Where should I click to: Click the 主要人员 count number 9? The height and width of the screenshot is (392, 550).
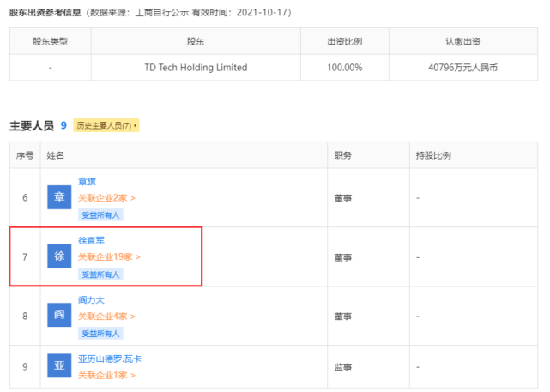(x=63, y=125)
